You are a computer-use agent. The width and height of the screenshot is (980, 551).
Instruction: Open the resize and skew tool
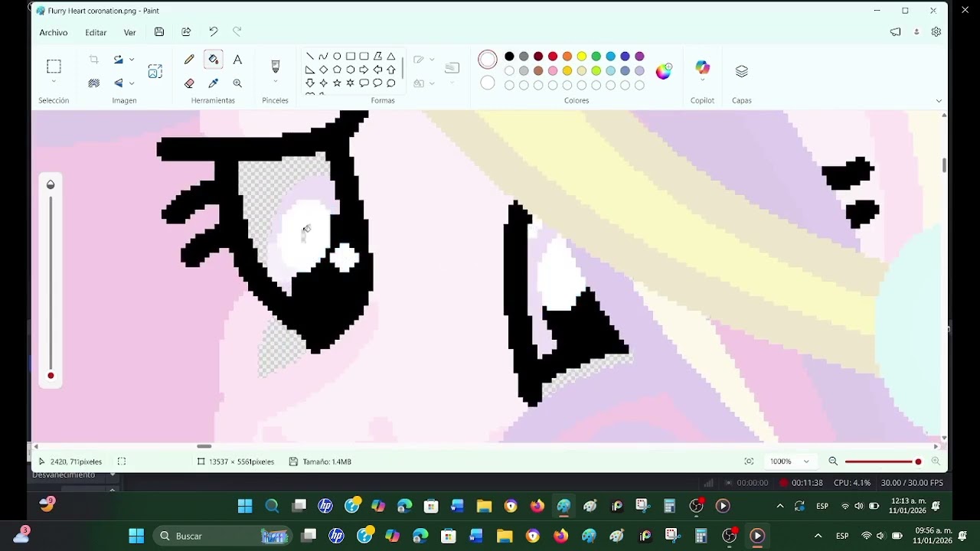tap(155, 71)
